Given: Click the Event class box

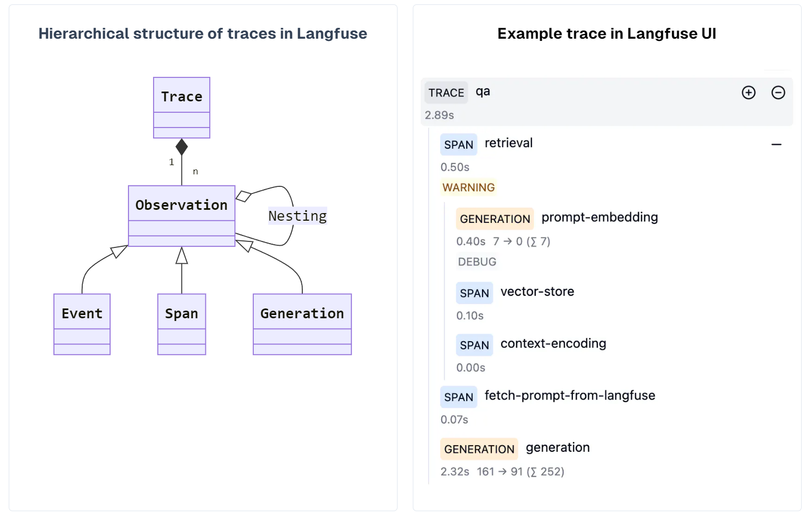Looking at the screenshot, I should click(x=82, y=324).
